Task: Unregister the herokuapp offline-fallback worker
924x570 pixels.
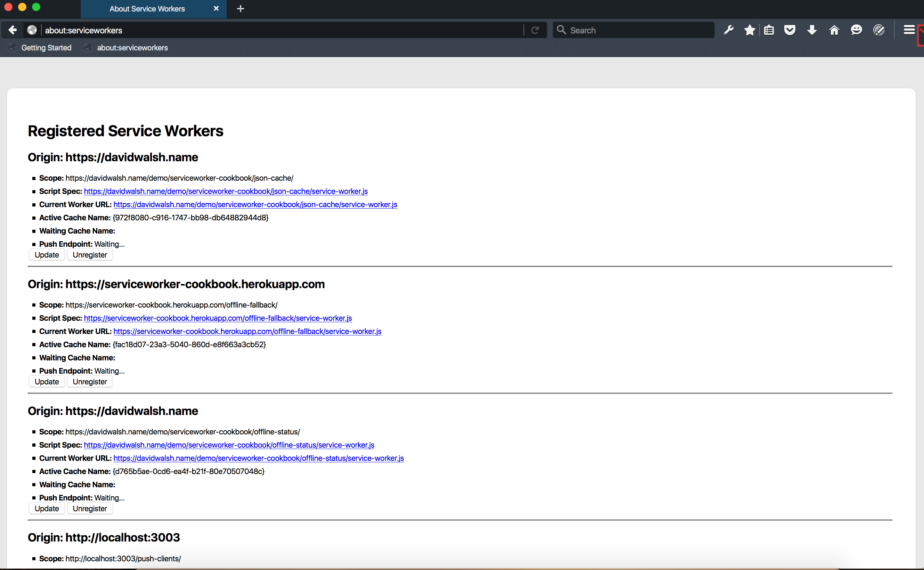Action: [90, 382]
